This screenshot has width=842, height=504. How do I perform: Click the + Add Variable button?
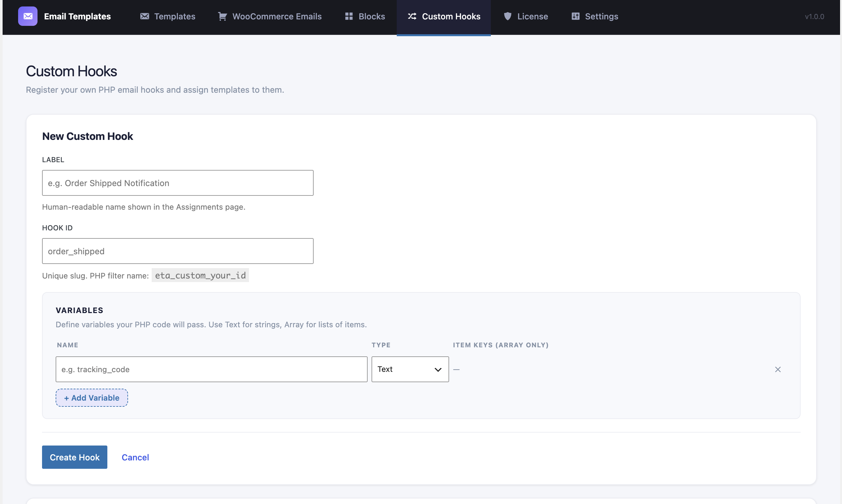(92, 398)
